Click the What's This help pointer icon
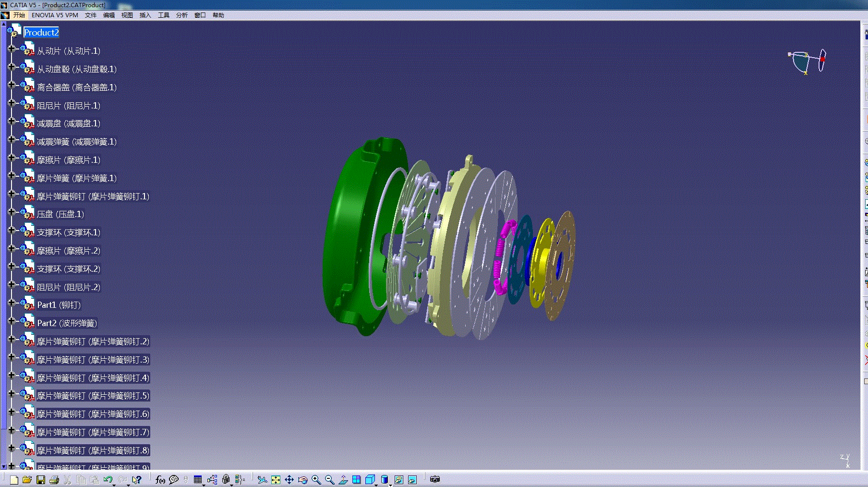868x487 pixels. (137, 479)
